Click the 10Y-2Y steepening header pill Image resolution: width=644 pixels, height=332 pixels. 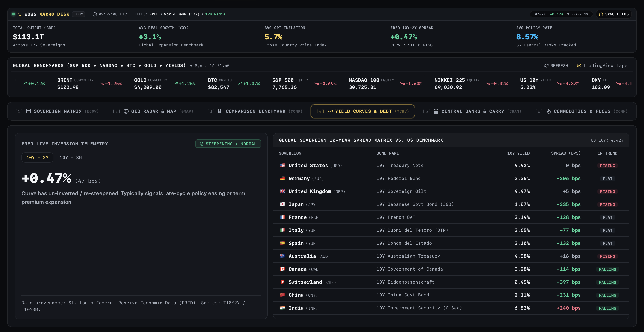(561, 14)
